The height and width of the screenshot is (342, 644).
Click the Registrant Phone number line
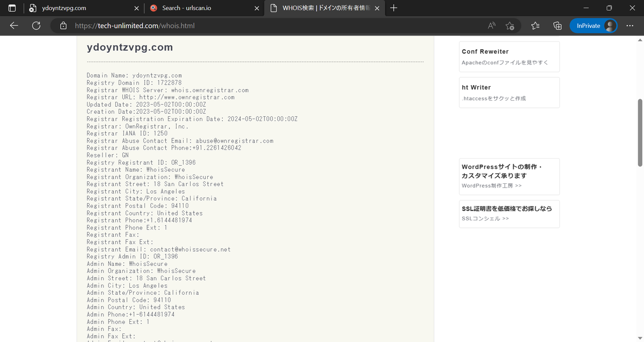pos(140,220)
